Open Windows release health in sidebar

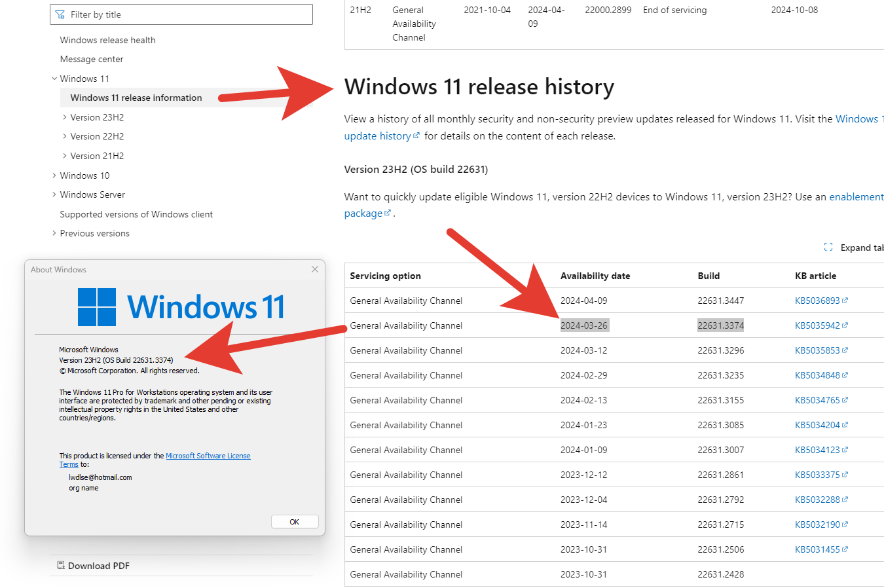click(x=107, y=40)
